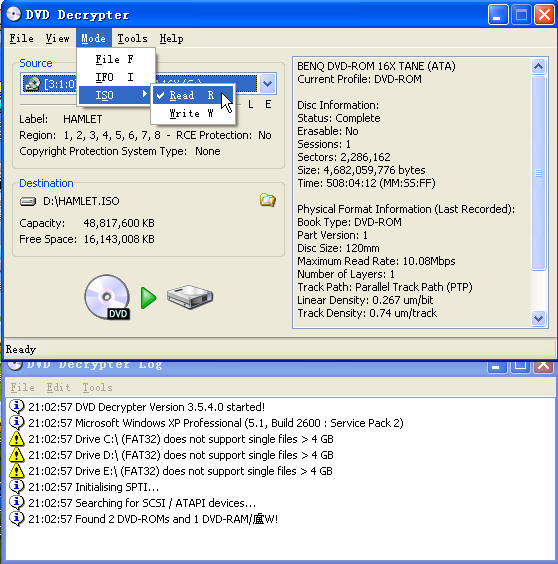Select the checked Read mode in ISO submenu
This screenshot has width=558, height=564.
coord(193,95)
